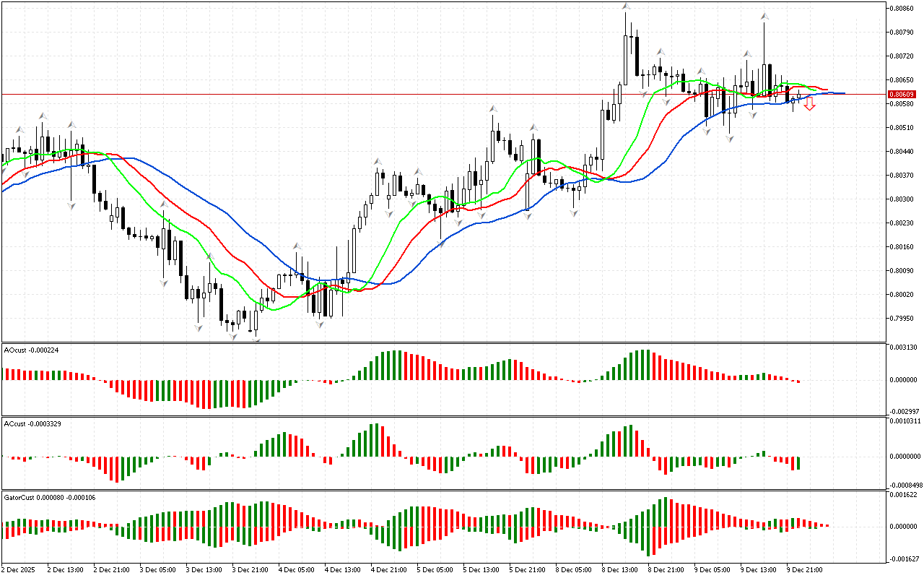Click the 0.003130 scale value in AOcust panel

(902, 348)
